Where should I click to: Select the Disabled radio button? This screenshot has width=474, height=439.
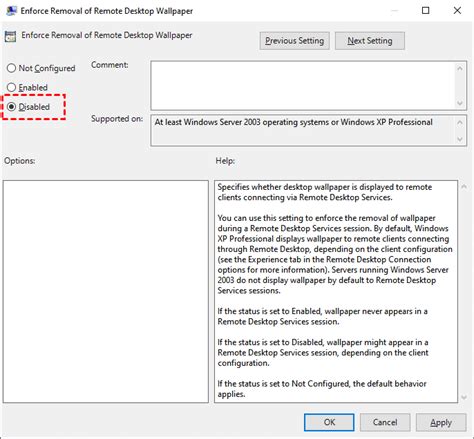11,107
